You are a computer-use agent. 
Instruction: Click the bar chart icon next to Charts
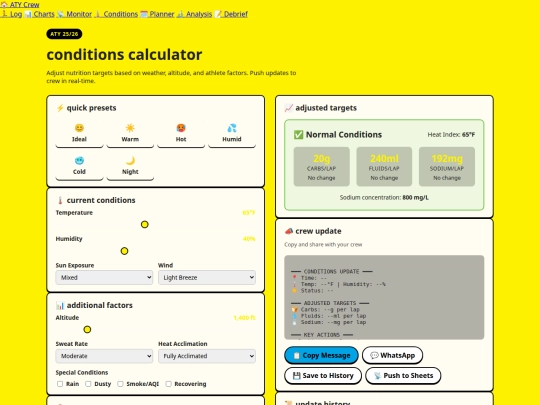(28, 14)
